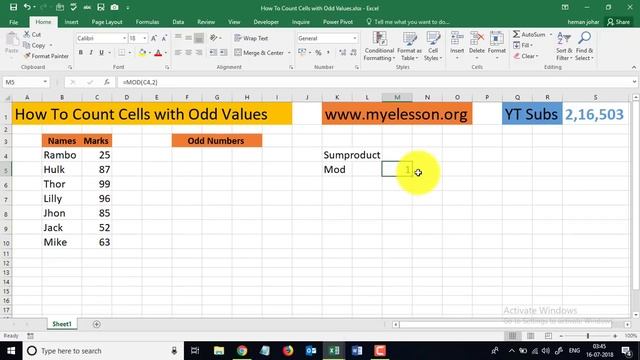Toggle Underline formatting
Viewport: 640px width, 360px height.
[x=101, y=53]
